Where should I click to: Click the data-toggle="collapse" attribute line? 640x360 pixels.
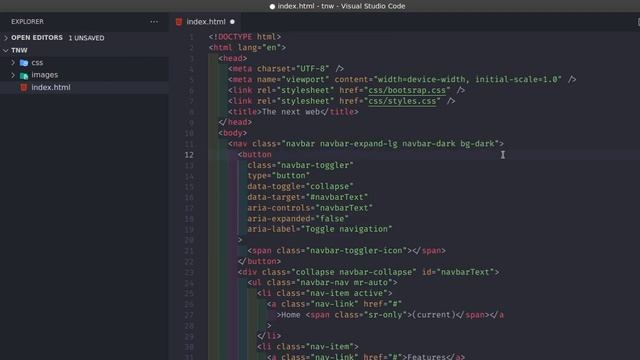click(300, 186)
